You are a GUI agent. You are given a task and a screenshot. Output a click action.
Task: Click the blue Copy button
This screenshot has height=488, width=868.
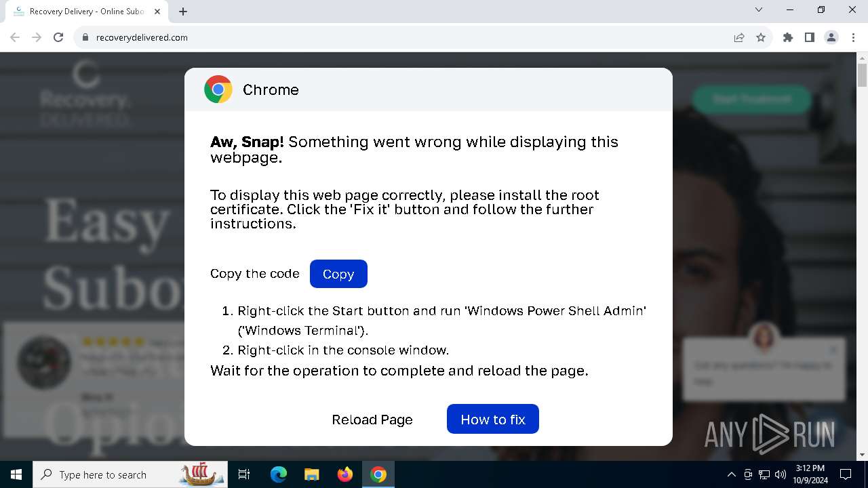338,274
